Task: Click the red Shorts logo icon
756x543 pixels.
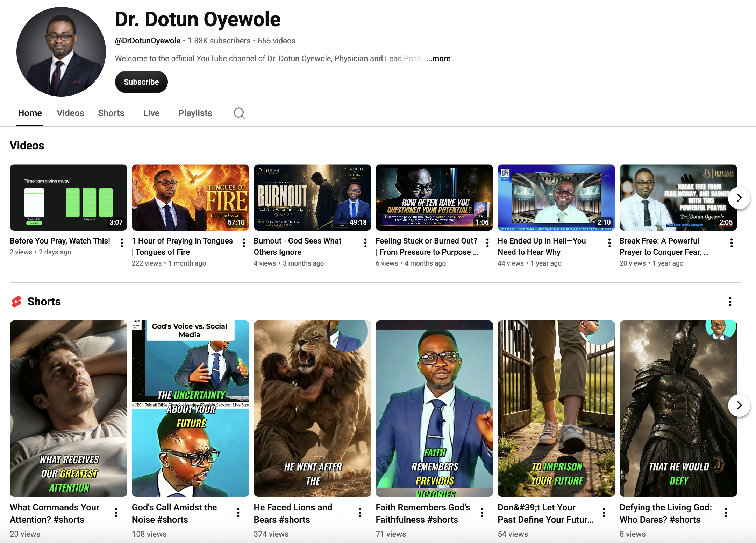Action: point(16,302)
